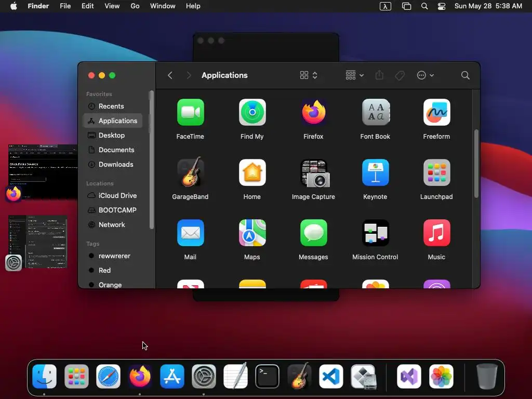Open the FaceTime app icon
The image size is (532, 399).
tap(190, 112)
